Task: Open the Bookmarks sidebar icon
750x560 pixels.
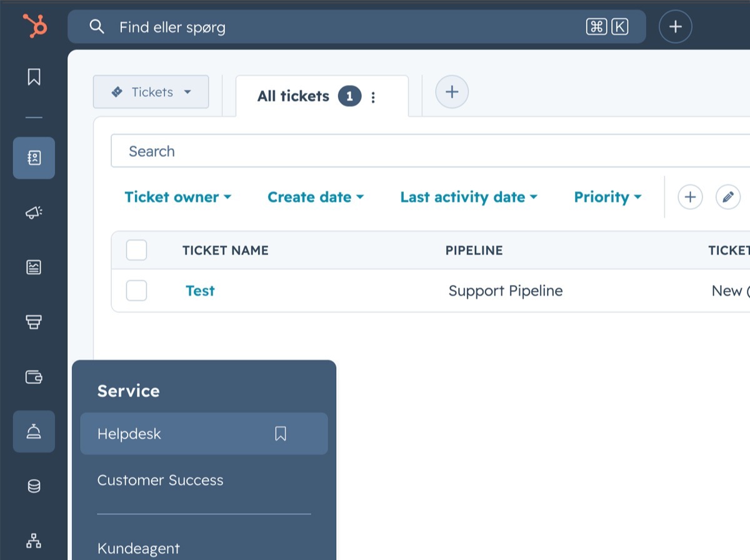Action: (34, 77)
